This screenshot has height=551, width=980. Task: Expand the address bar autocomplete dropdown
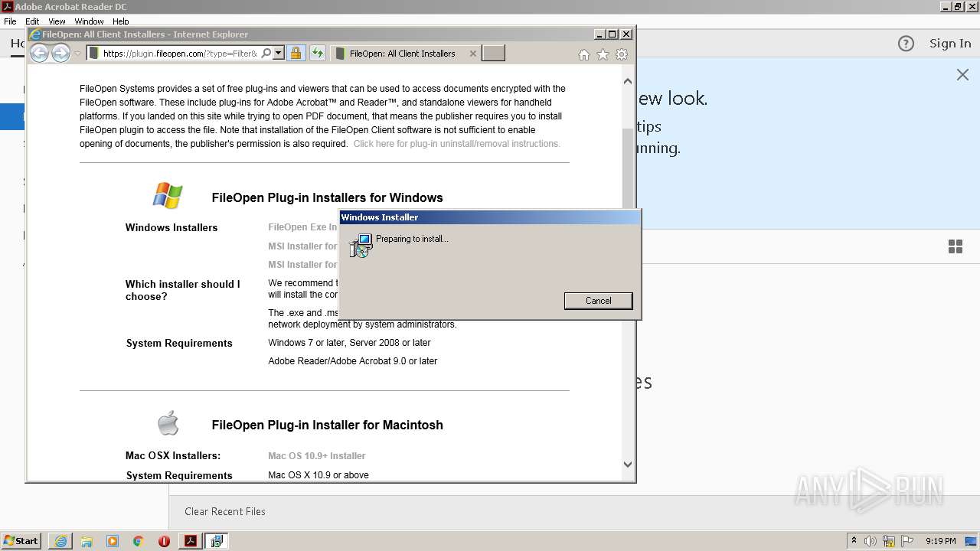click(x=279, y=53)
